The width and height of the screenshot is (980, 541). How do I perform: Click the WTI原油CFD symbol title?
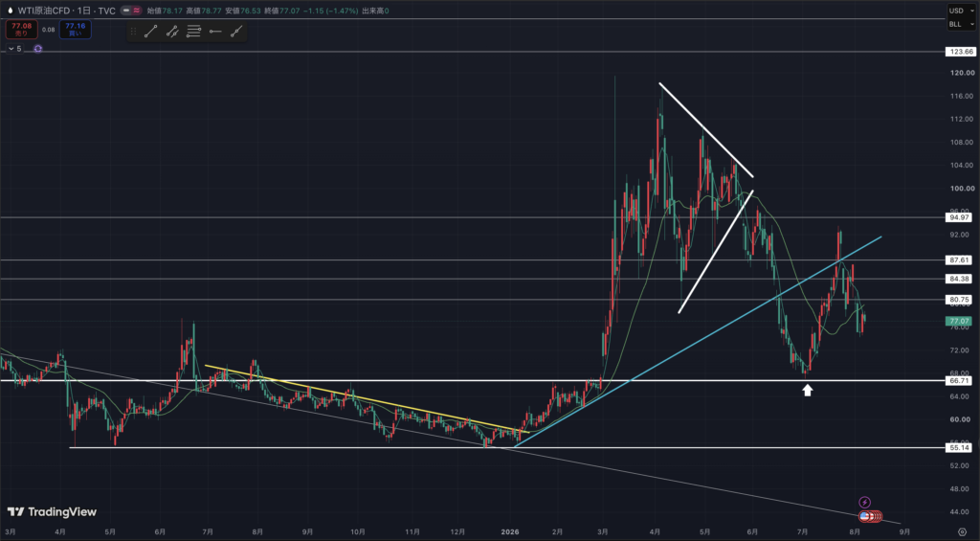pos(44,11)
